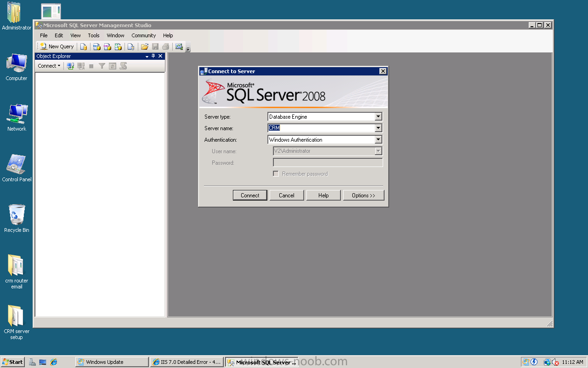
Task: Open the View menu
Action: point(75,35)
